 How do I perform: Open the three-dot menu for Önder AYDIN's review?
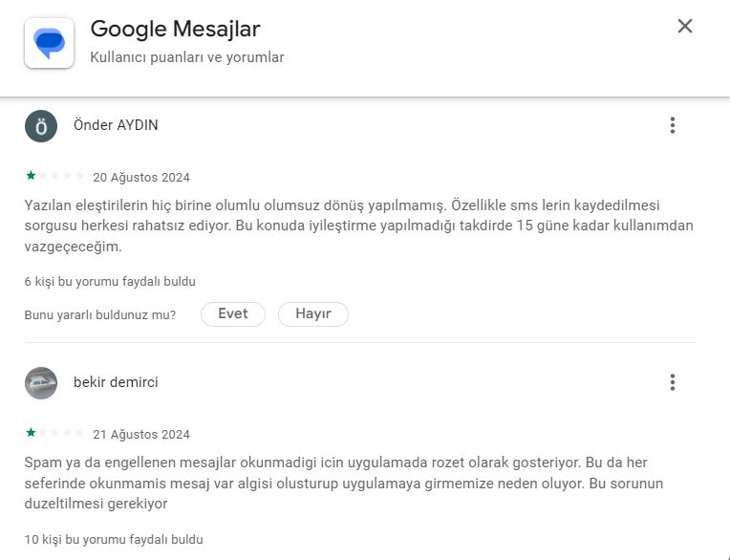pyautogui.click(x=673, y=125)
